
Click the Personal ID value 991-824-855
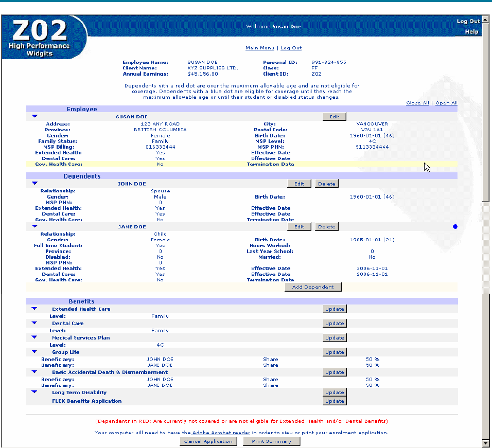[329, 62]
